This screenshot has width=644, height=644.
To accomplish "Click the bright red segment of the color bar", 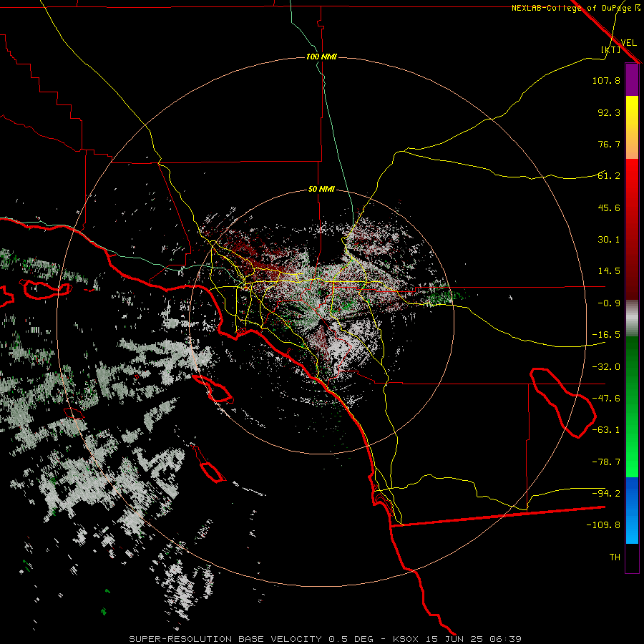I will tap(632, 229).
